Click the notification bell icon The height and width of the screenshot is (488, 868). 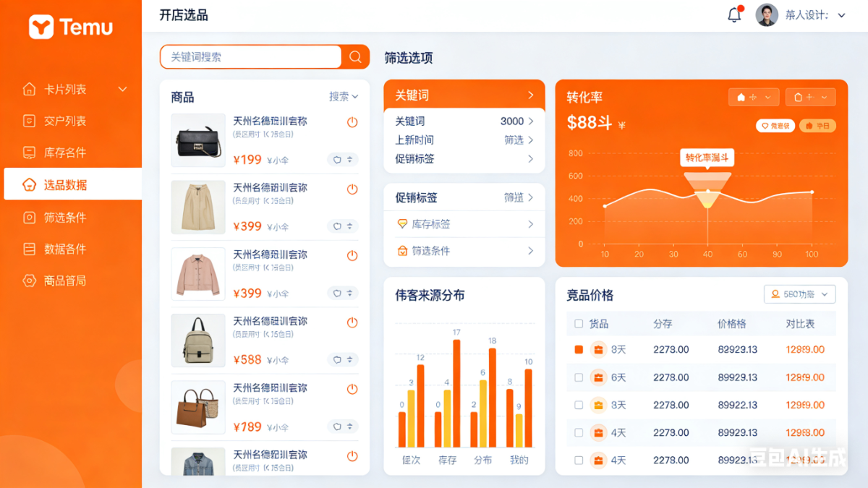[x=734, y=15]
